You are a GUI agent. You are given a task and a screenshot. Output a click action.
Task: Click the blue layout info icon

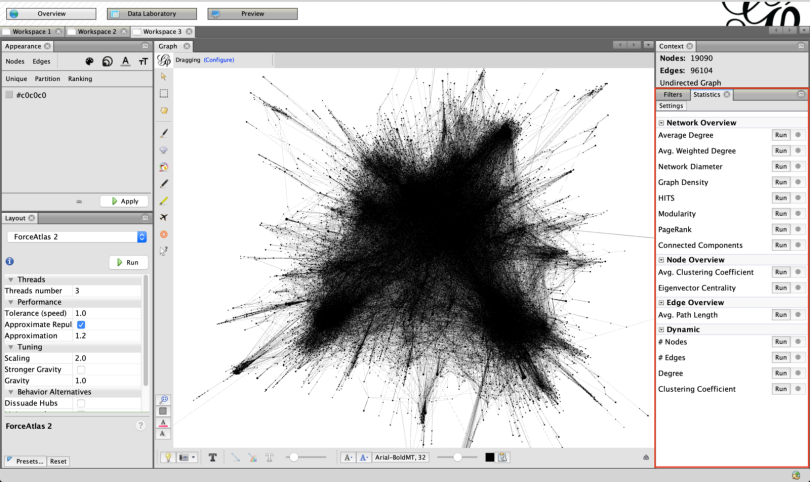point(9,261)
